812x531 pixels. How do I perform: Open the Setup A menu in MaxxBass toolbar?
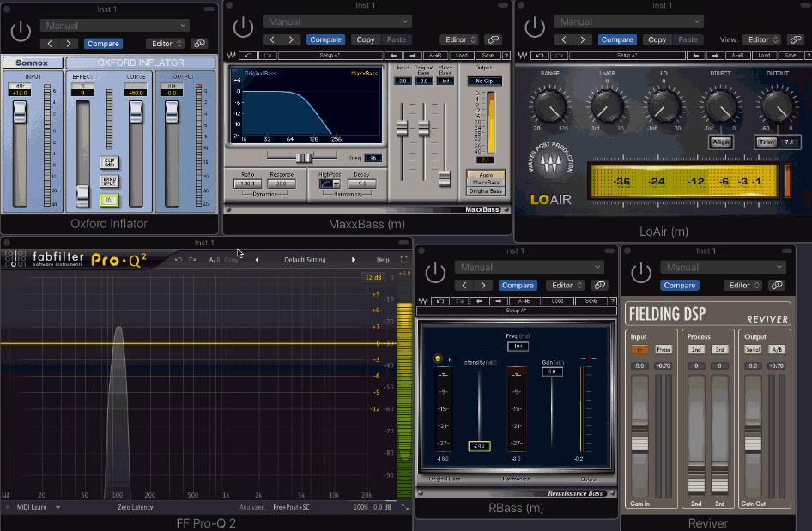[330, 56]
